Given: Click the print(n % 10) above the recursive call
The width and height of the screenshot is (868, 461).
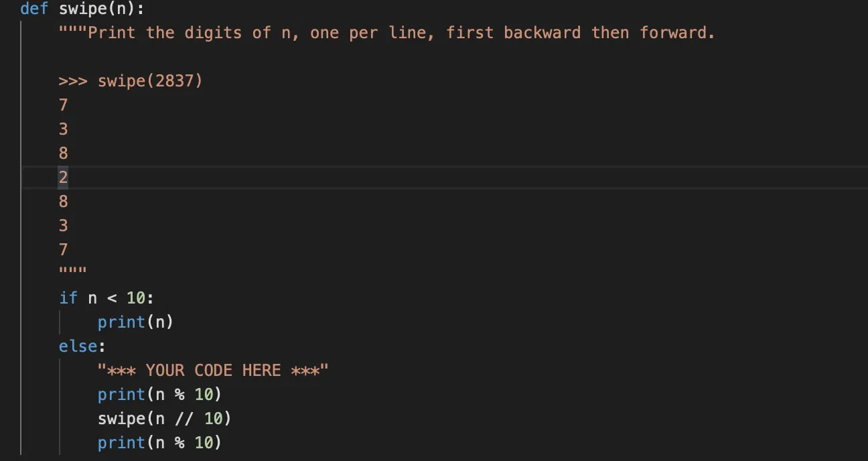Looking at the screenshot, I should [x=159, y=395].
